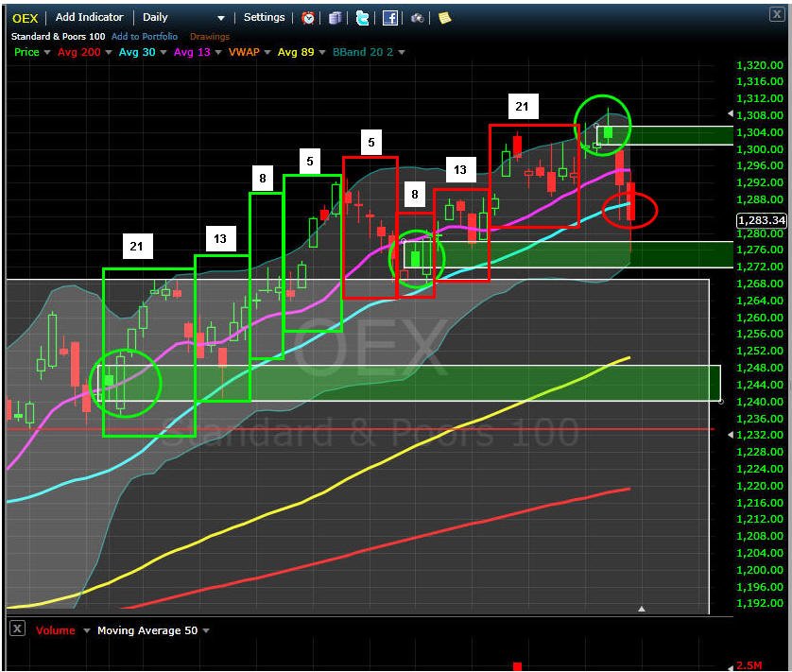Click the Volume panel label

point(56,630)
